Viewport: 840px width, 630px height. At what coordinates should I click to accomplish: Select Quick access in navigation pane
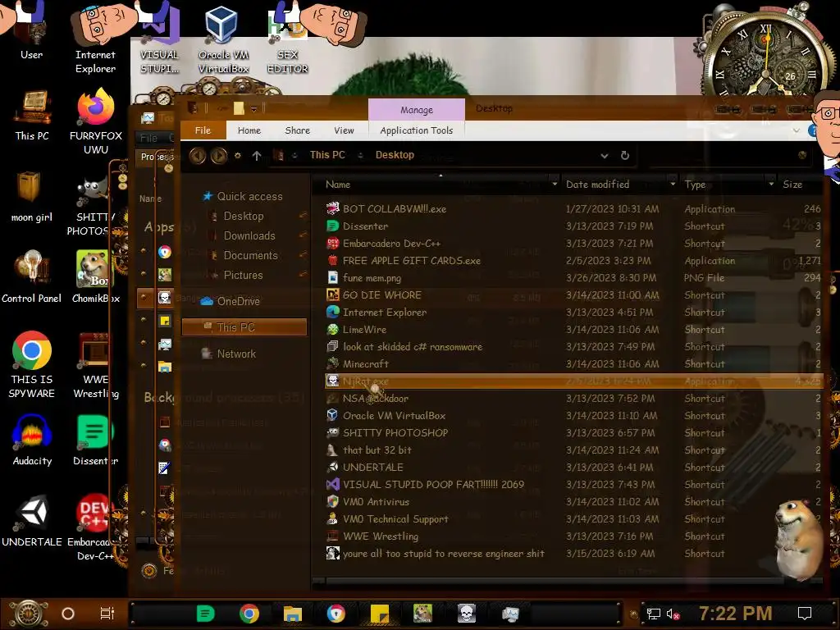[242, 197]
